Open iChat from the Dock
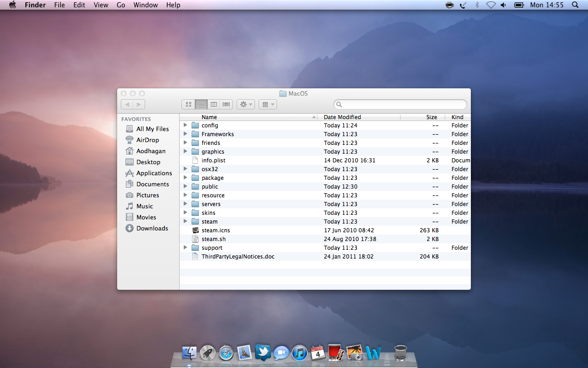This screenshot has height=368, width=588. point(281,353)
